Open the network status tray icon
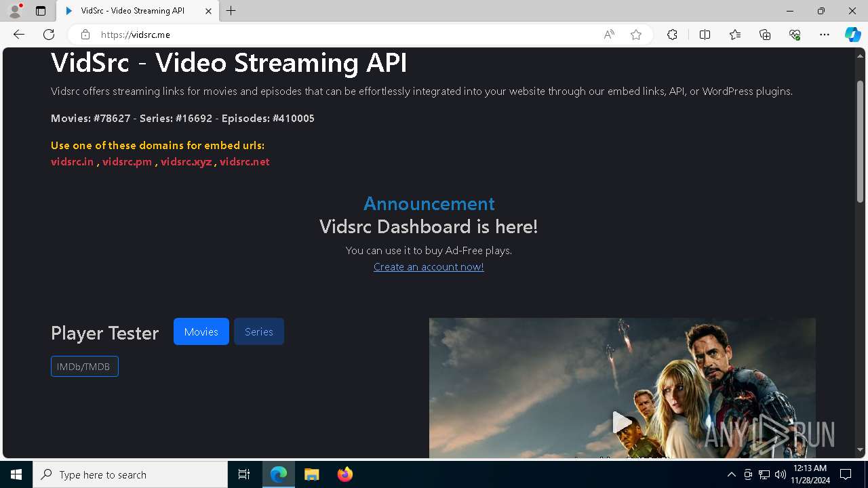 coord(764,474)
